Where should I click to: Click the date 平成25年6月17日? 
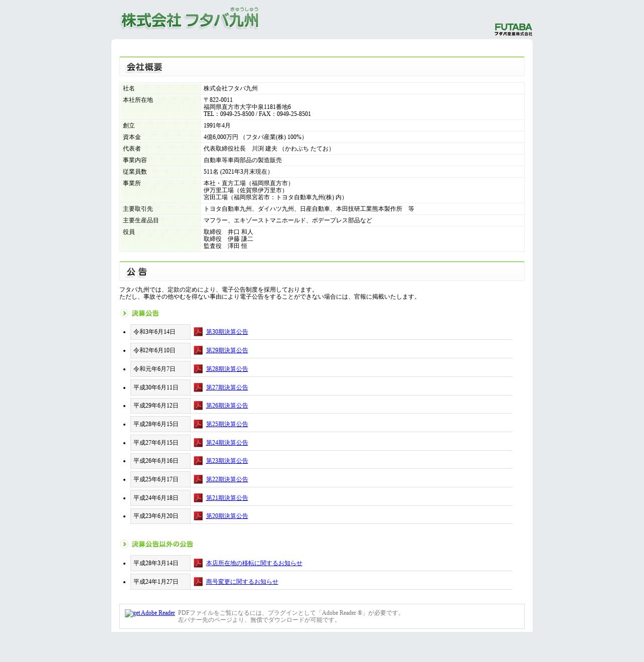(x=156, y=479)
